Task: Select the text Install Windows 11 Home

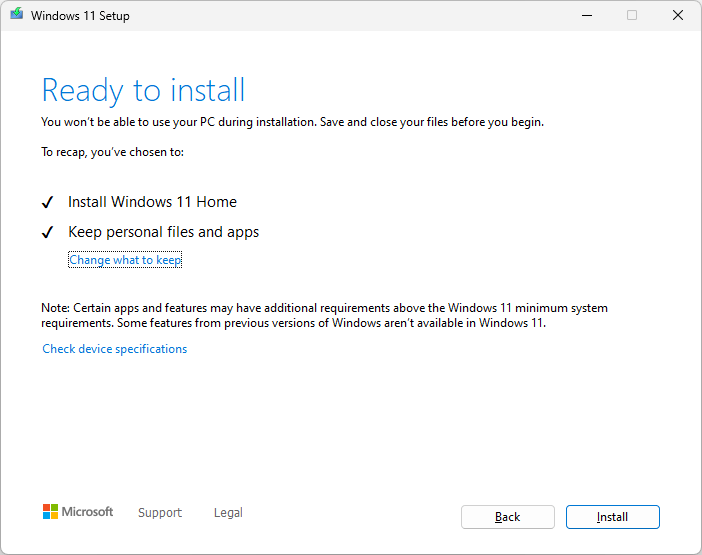Action: [x=152, y=202]
